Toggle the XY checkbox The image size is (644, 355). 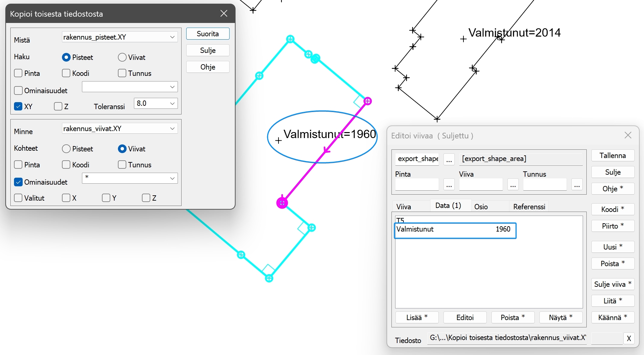pyautogui.click(x=18, y=106)
